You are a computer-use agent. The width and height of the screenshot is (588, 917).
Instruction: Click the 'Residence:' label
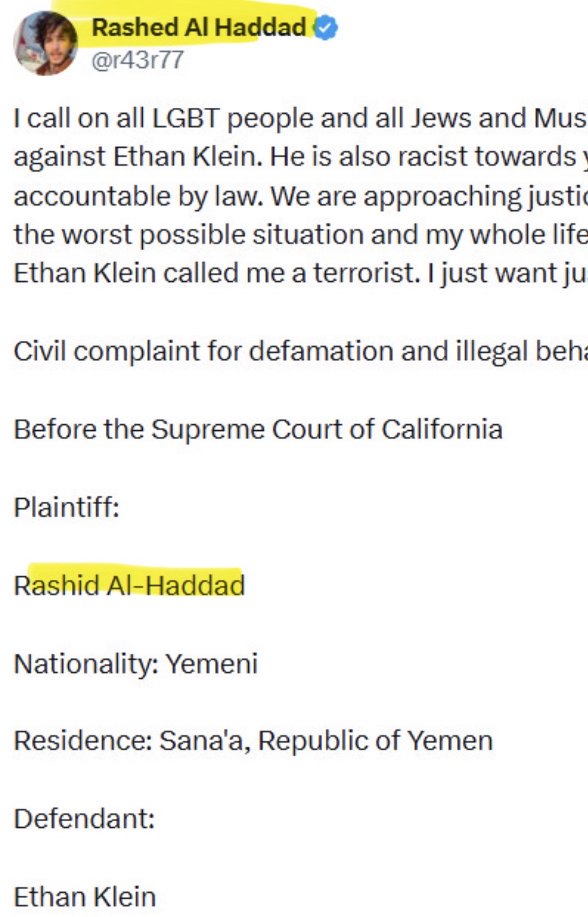(83, 740)
